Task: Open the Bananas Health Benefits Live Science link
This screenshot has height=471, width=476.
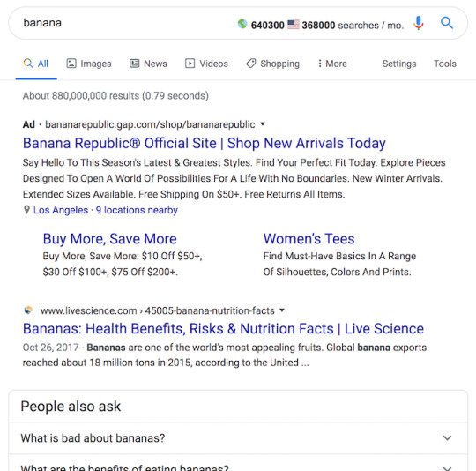Action: (x=223, y=329)
